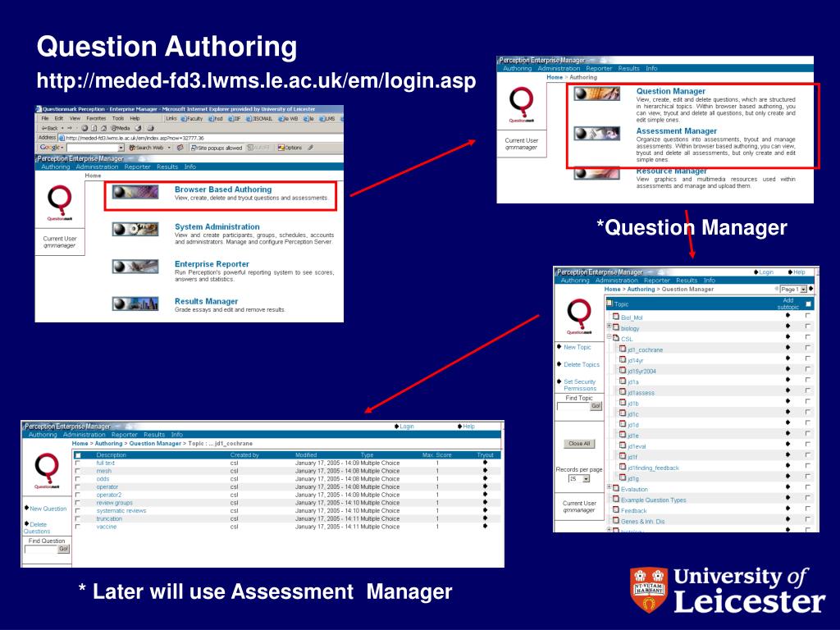Click Tryout diamond for vaccine question
Viewport: 840px width, 630px height.
[486, 526]
